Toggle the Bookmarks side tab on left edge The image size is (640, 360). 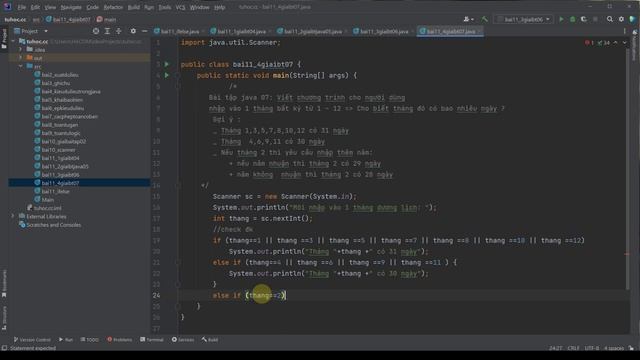click(4, 284)
